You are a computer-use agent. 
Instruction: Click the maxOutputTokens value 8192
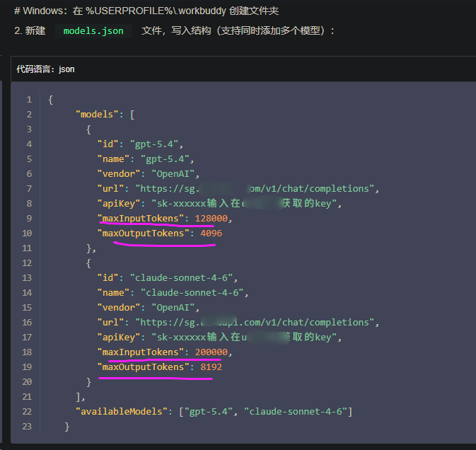211,367
